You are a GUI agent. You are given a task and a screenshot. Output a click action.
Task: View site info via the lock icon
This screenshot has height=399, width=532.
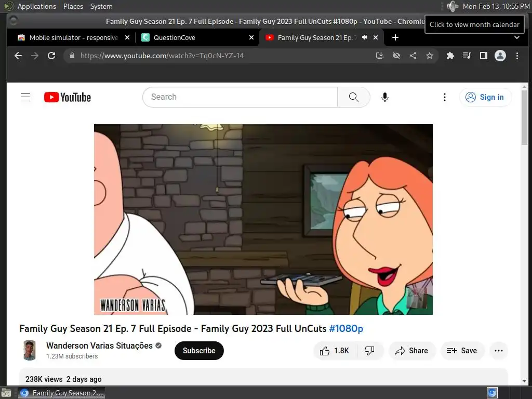tap(72, 56)
